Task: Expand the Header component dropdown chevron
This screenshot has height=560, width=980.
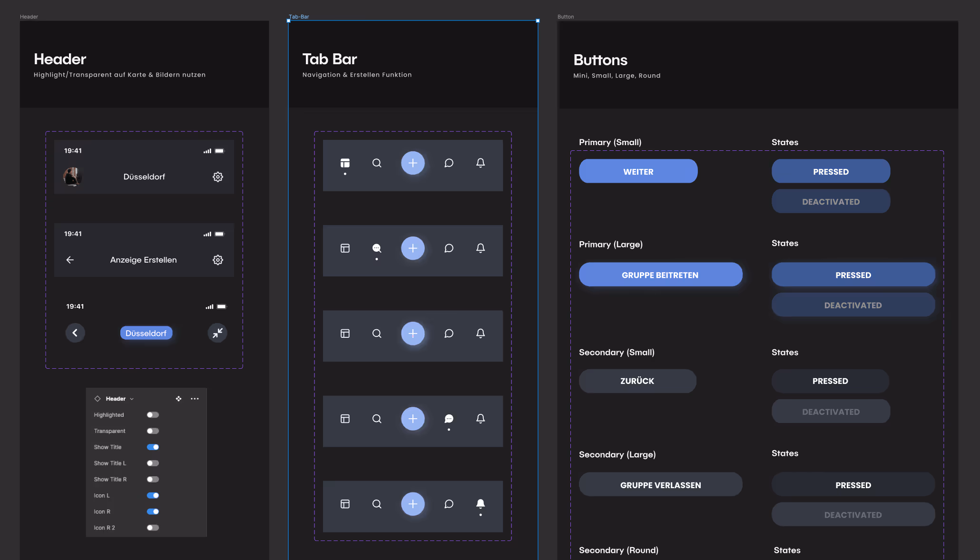Action: point(132,399)
